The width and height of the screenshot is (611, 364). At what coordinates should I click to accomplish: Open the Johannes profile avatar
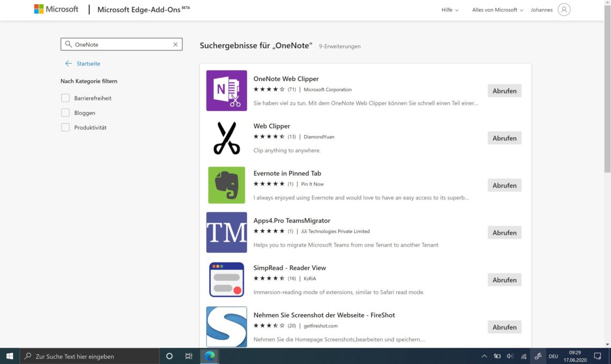[564, 9]
